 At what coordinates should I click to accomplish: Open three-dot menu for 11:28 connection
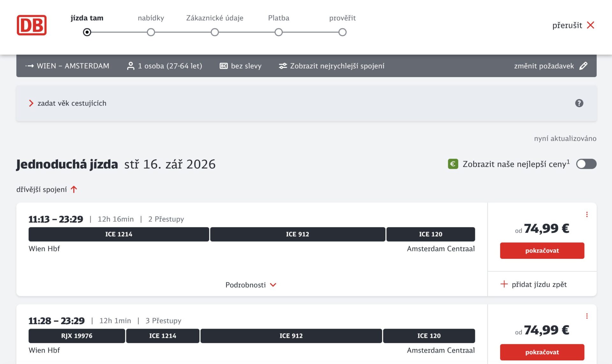coord(587,316)
